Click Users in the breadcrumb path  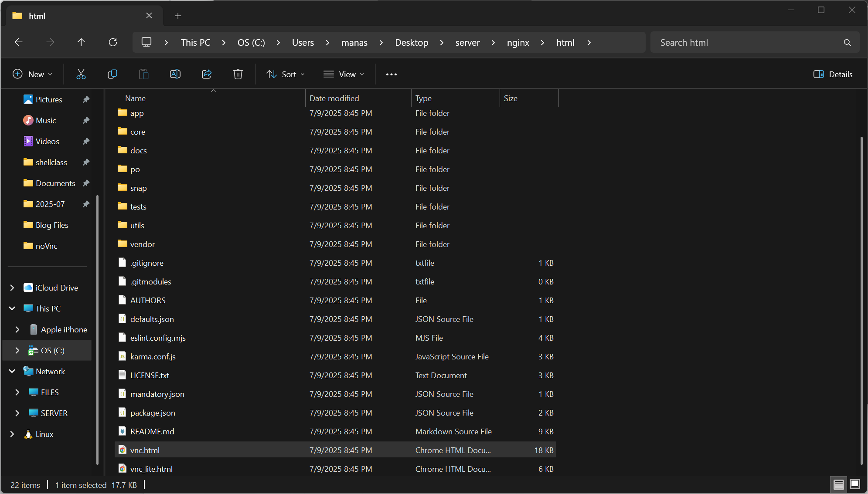[x=303, y=43]
